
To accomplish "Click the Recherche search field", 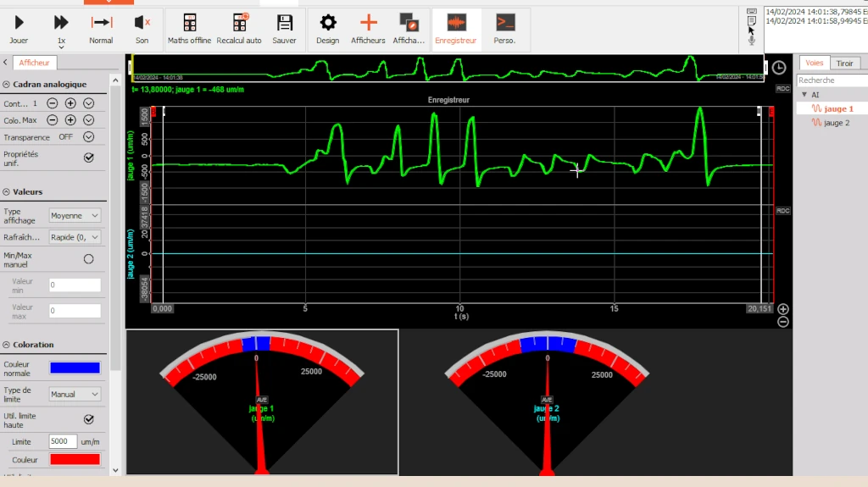I will [831, 80].
